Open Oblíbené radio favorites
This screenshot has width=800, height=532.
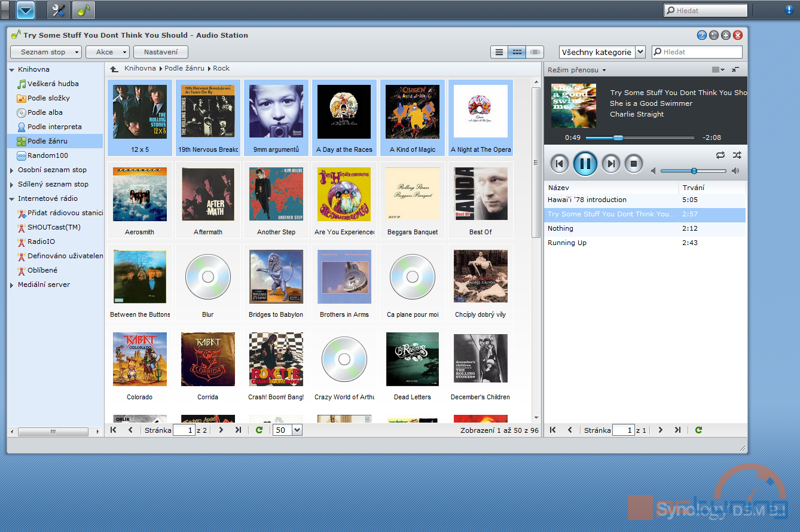click(42, 270)
